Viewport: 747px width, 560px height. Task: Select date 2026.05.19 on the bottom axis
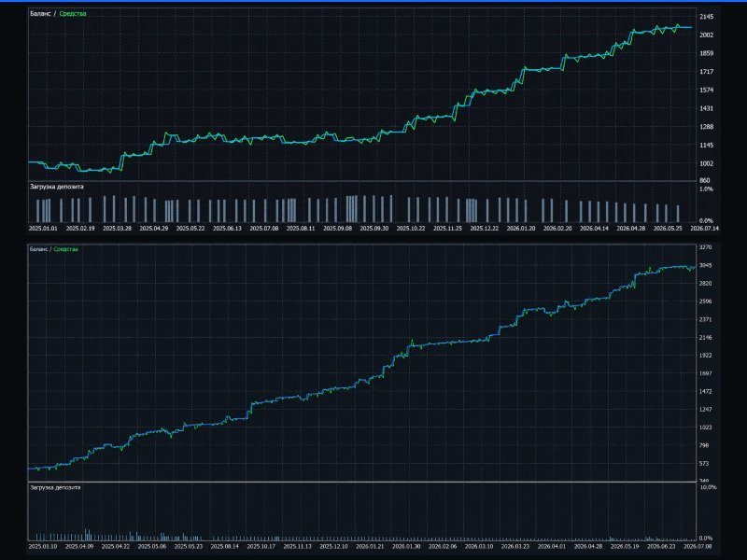(x=625, y=547)
